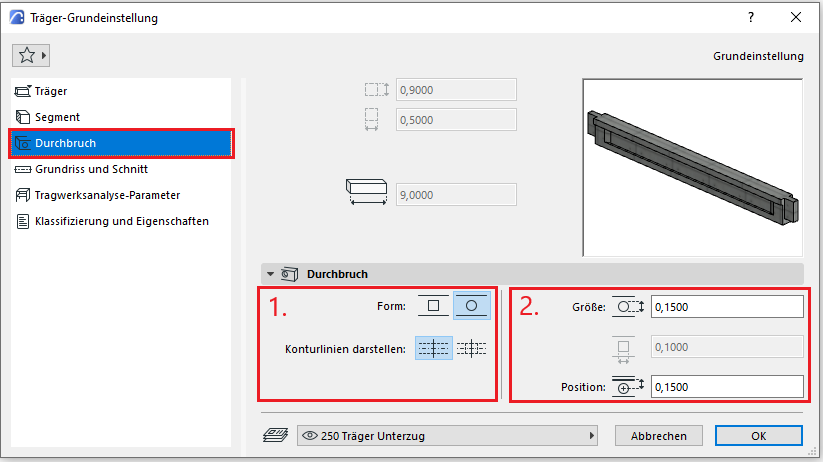The image size is (823, 462).
Task: Collapse the Durchbruch panel section
Action: click(x=270, y=273)
